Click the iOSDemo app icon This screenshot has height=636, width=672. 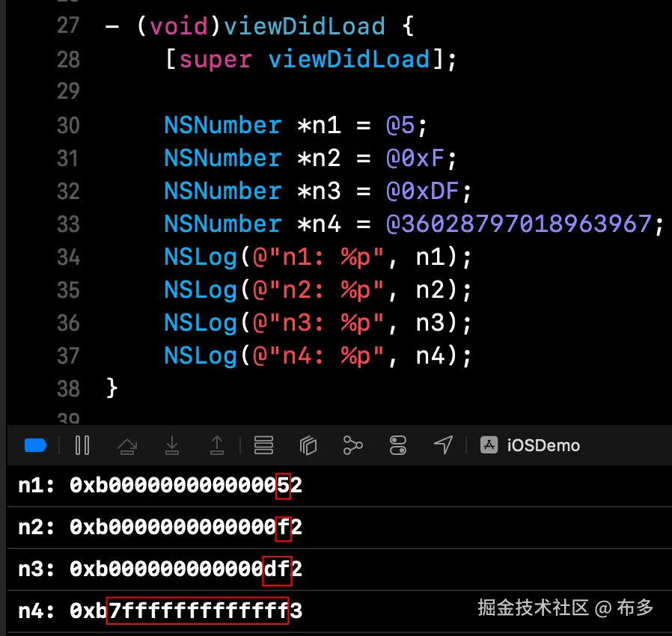[489, 445]
